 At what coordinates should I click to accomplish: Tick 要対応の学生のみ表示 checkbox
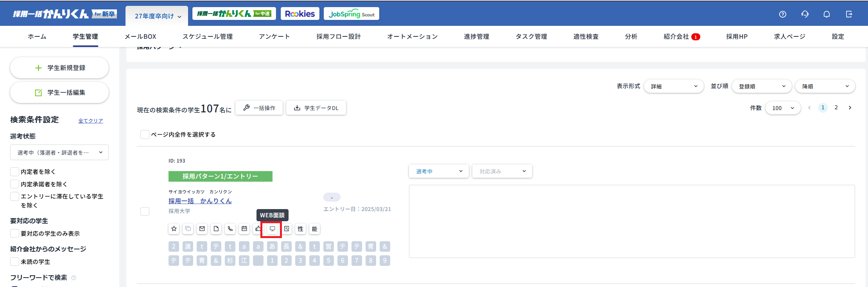14,233
